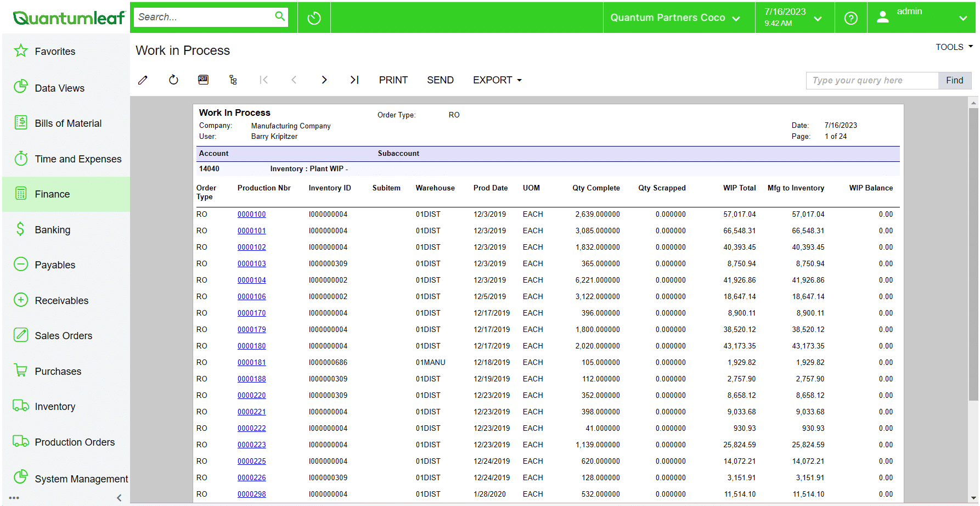Image resolution: width=980 pixels, height=506 pixels.
Task: Click WIP Total value 25,824.59
Action: click(739, 445)
